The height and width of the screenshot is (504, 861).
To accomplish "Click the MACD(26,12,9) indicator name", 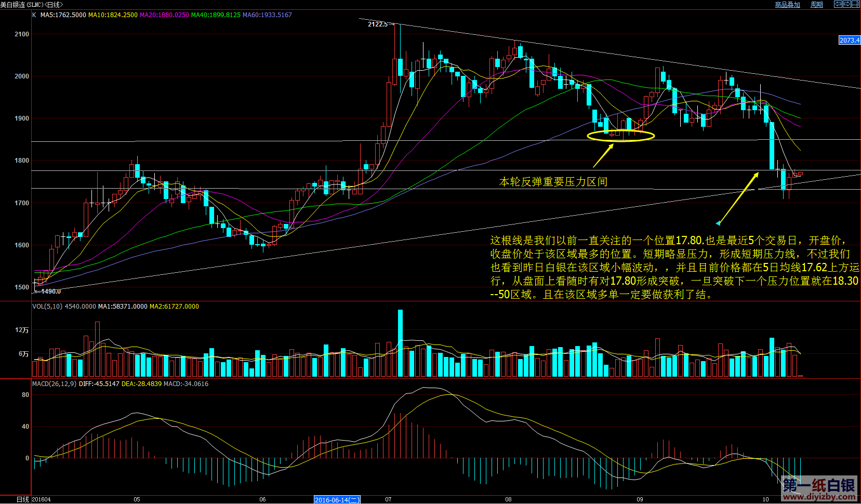I will pos(54,384).
